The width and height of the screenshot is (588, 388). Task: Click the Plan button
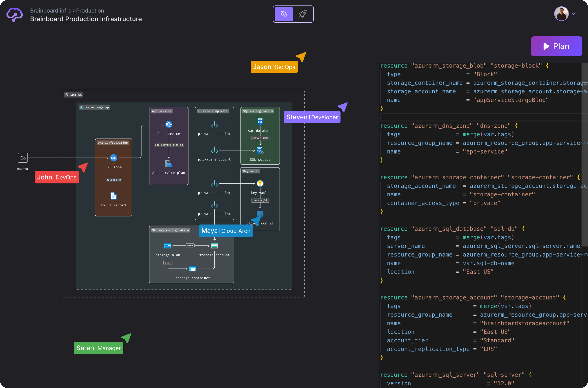(556, 46)
